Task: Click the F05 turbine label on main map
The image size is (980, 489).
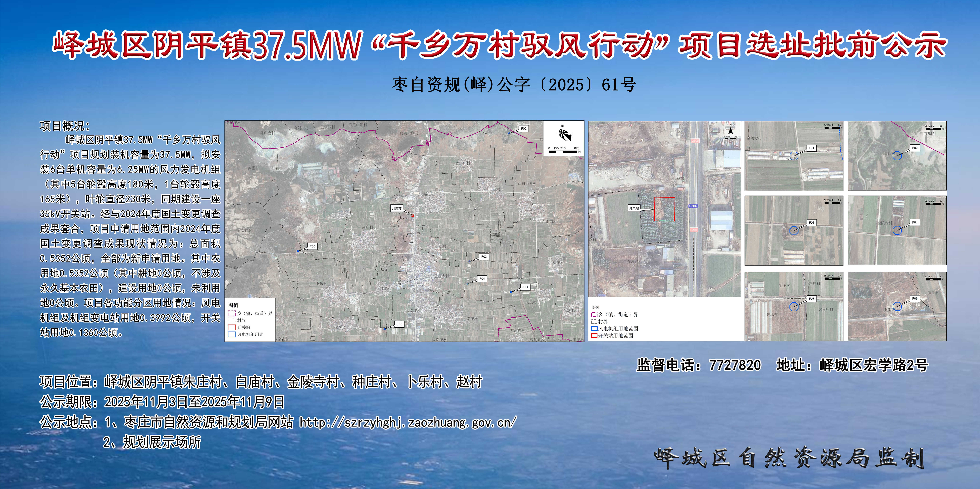Action: pyautogui.click(x=399, y=324)
